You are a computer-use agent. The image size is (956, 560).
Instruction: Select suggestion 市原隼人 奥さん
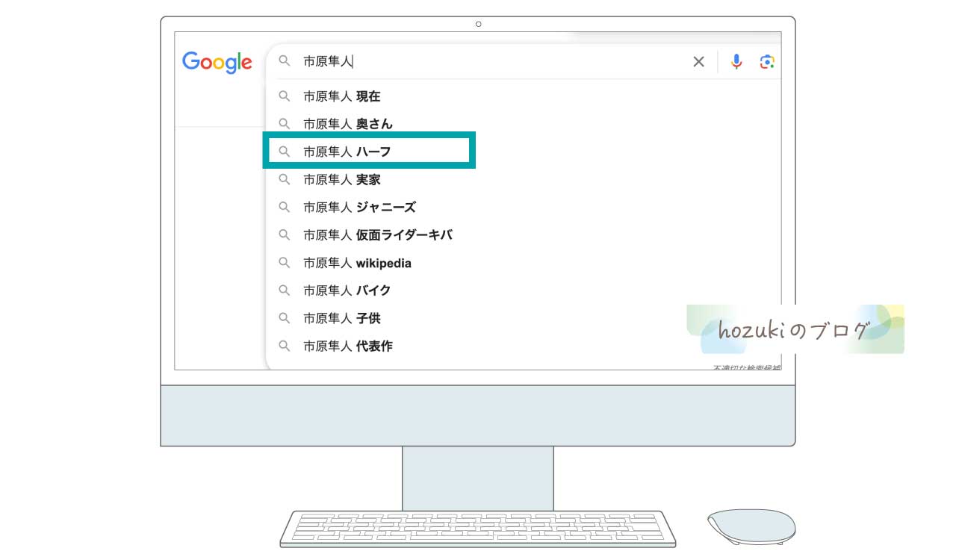(347, 124)
